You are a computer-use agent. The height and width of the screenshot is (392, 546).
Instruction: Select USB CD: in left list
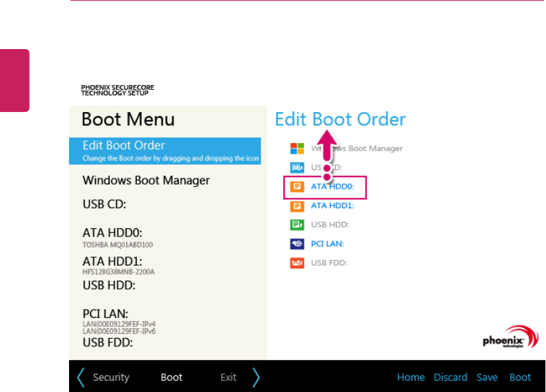coord(104,204)
